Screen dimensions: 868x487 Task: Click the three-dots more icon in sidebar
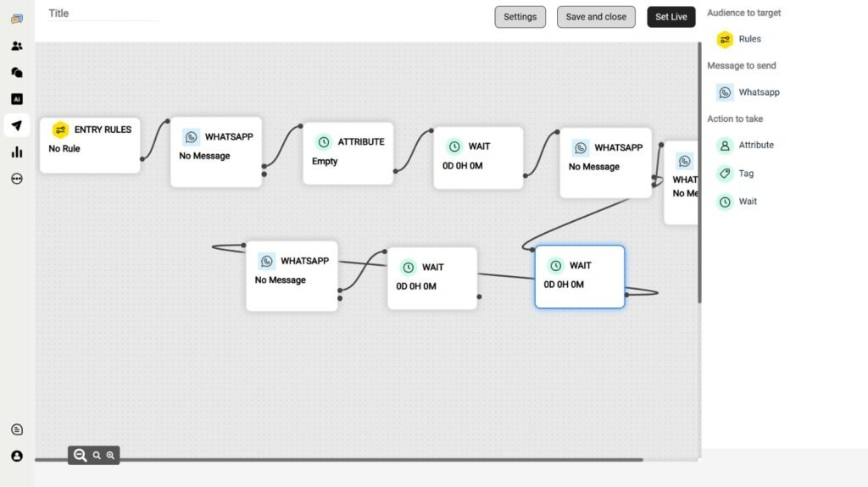[17, 179]
